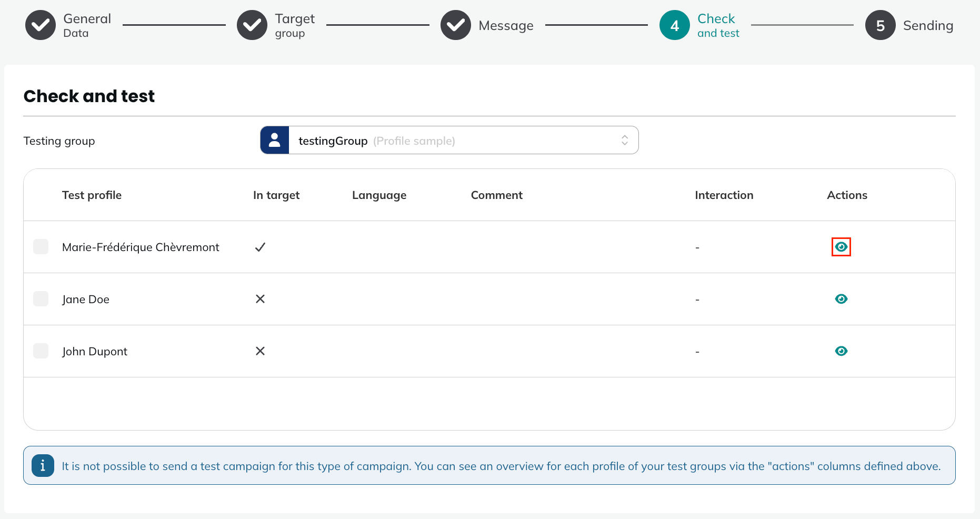Click the step 4 number circle
The image size is (980, 519).
coord(675,25)
